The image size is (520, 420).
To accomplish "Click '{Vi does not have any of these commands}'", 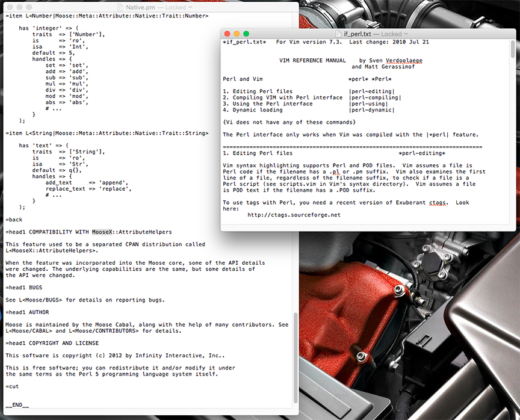I will tap(289, 122).
